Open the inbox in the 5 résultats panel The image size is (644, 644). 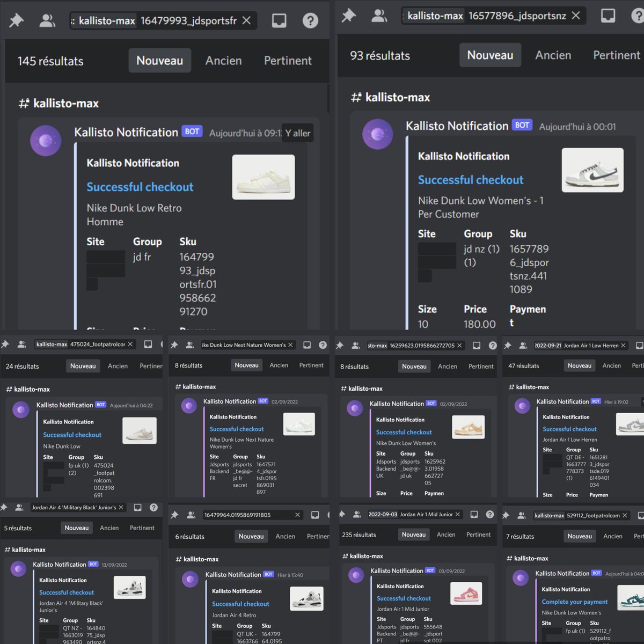click(x=138, y=507)
